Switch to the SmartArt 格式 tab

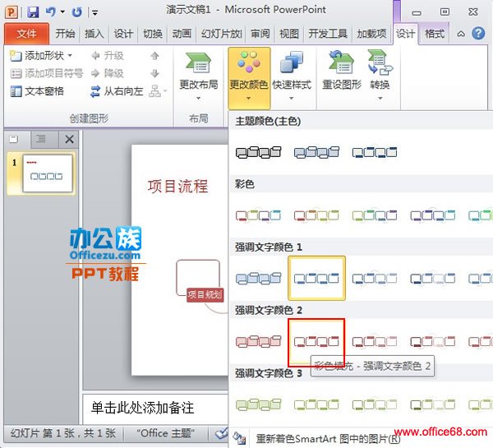point(435,34)
